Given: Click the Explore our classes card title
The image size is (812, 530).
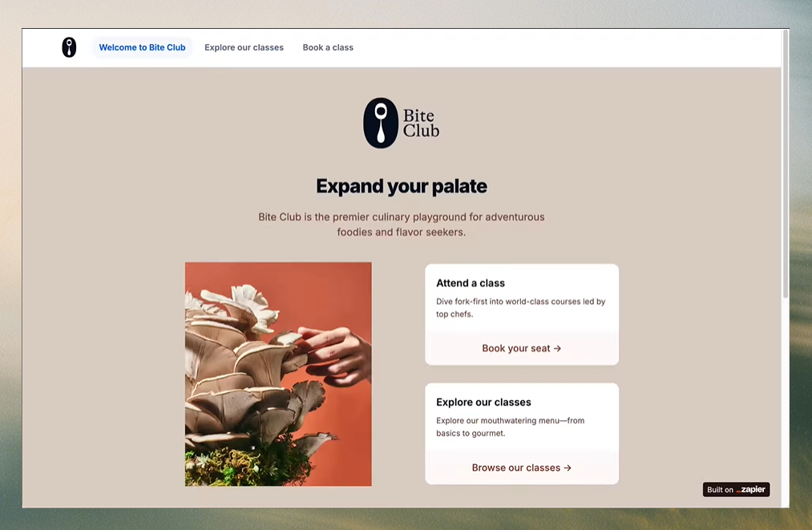Looking at the screenshot, I should click(x=483, y=403).
